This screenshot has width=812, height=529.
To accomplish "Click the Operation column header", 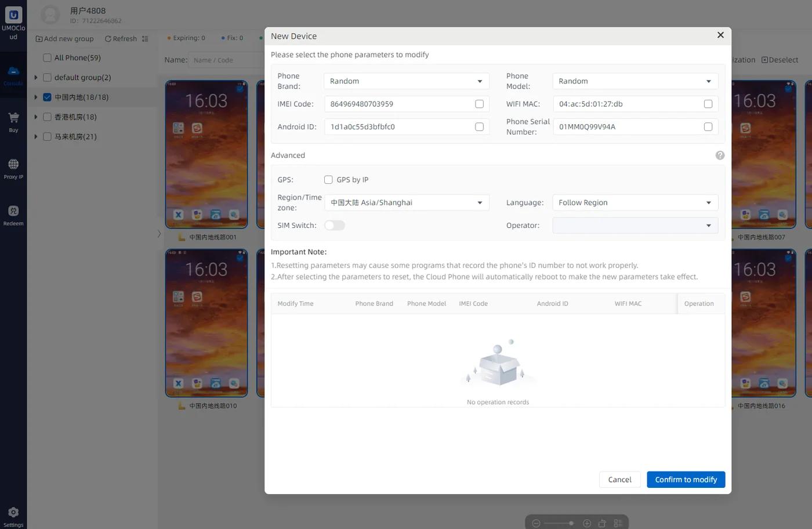I will point(699,303).
